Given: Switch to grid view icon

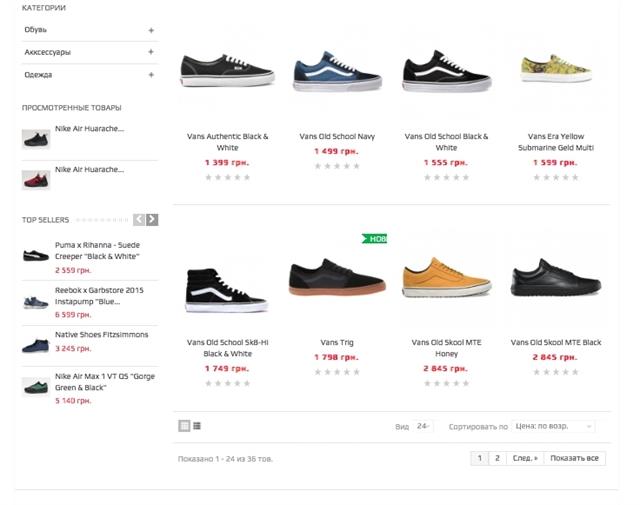Looking at the screenshot, I should (x=184, y=426).
